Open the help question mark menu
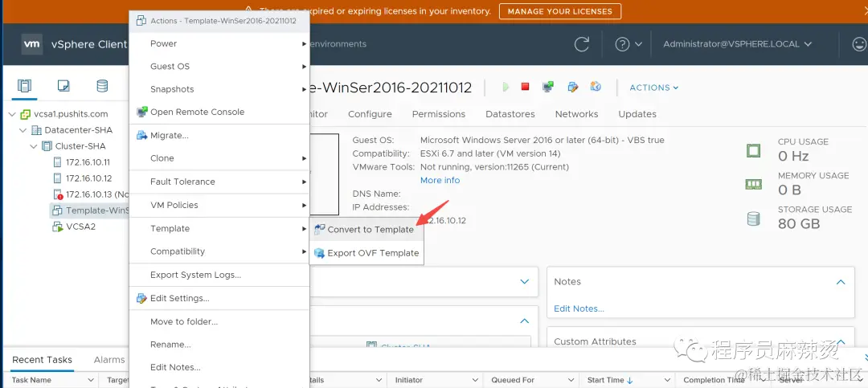 point(628,44)
